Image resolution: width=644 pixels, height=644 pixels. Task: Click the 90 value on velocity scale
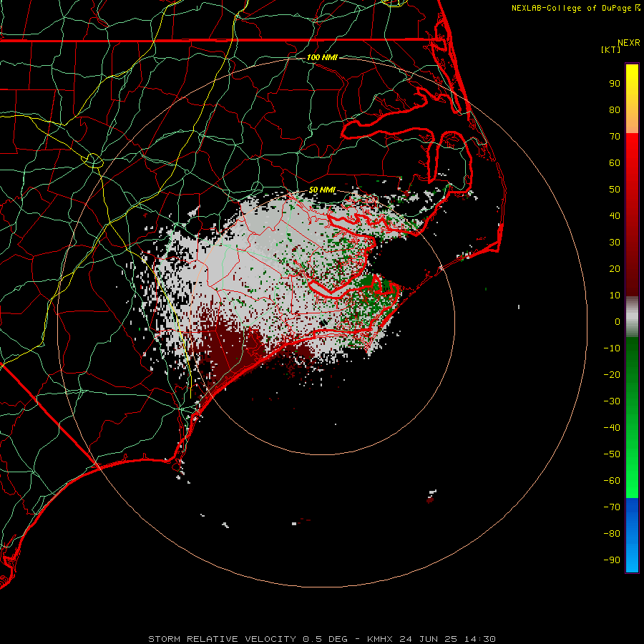615,84
